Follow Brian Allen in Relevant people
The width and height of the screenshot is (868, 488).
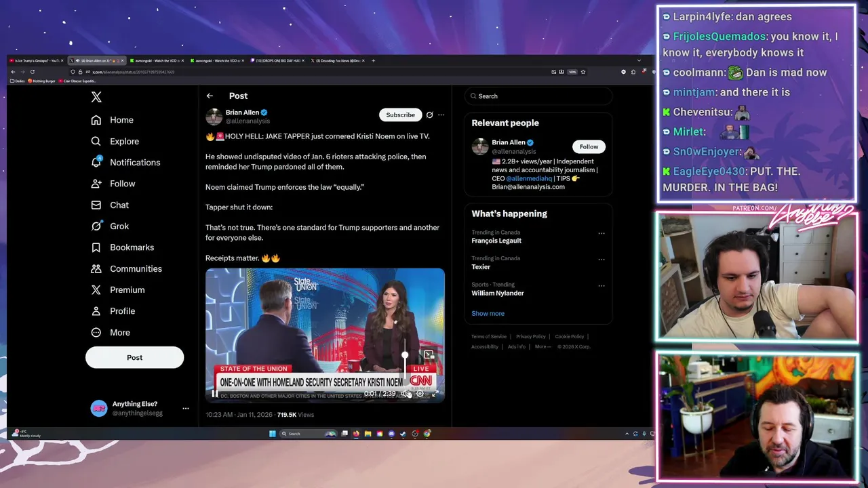click(x=589, y=146)
